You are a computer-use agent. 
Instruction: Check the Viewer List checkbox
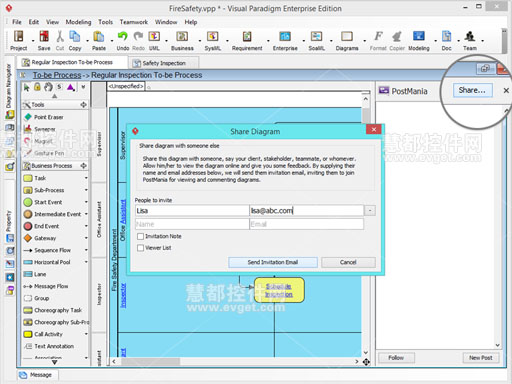[x=141, y=248]
